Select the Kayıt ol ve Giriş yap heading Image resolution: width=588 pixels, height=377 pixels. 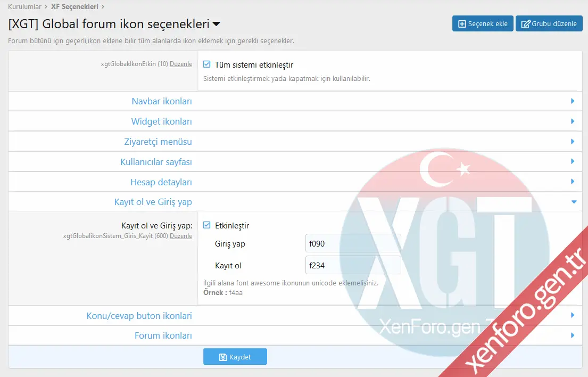(x=153, y=202)
